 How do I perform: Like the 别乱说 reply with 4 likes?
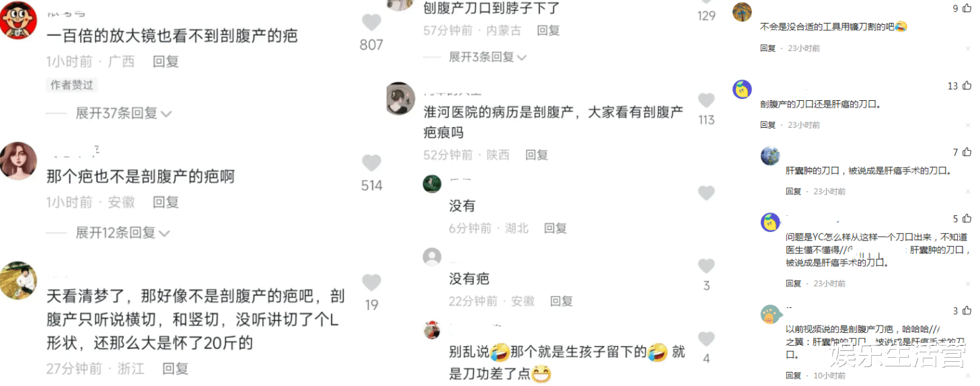pos(706,338)
